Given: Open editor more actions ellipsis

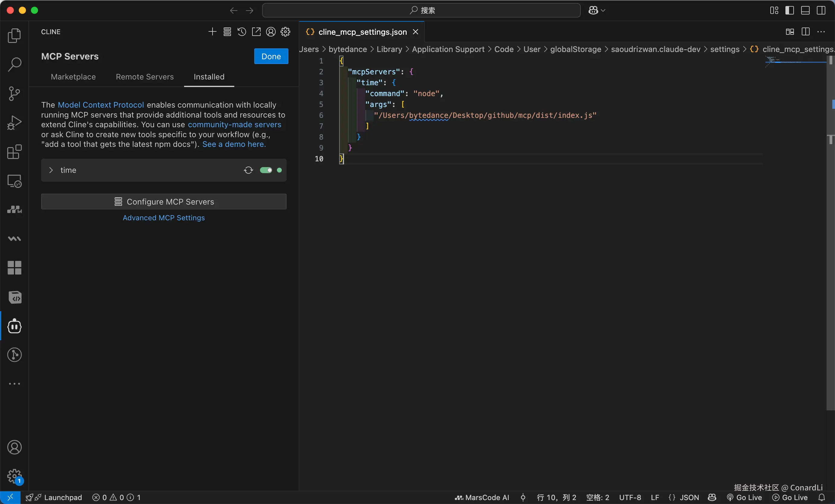Looking at the screenshot, I should pos(821,32).
